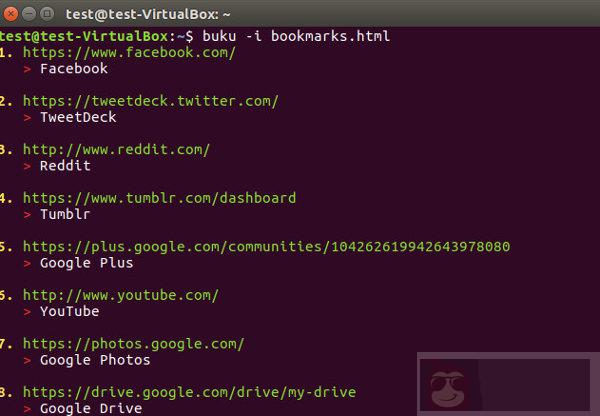Open the plus.google.com communities URL
The image size is (600, 416).
pos(266,247)
